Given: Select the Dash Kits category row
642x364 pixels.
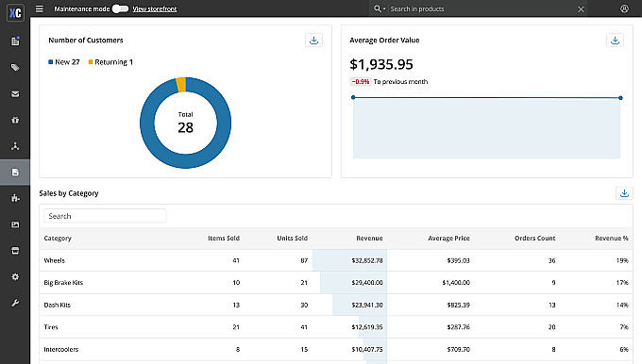Looking at the screenshot, I should click(336, 305).
